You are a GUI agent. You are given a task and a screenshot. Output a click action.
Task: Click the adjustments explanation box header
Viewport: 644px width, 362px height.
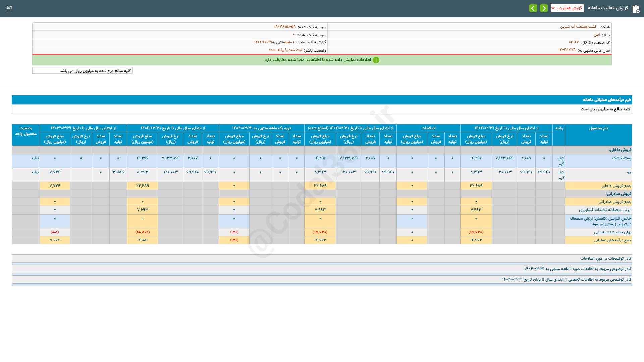tap(605, 258)
